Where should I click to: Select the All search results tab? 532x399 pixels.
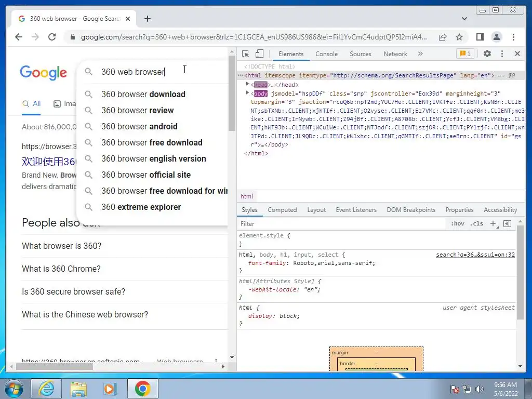pyautogui.click(x=31, y=104)
